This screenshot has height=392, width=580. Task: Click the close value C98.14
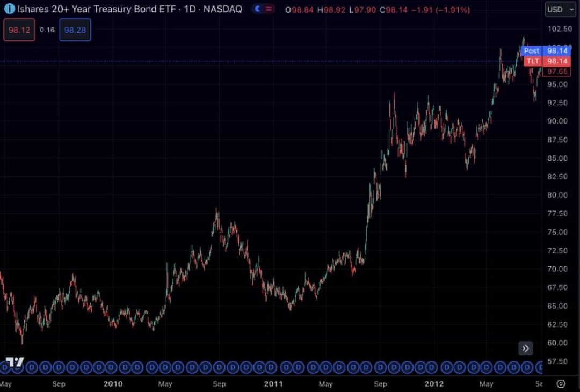pyautogui.click(x=394, y=10)
